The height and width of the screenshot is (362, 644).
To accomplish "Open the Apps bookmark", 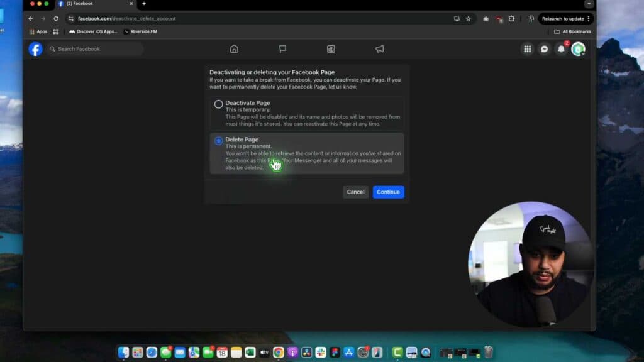I will pyautogui.click(x=38, y=31).
